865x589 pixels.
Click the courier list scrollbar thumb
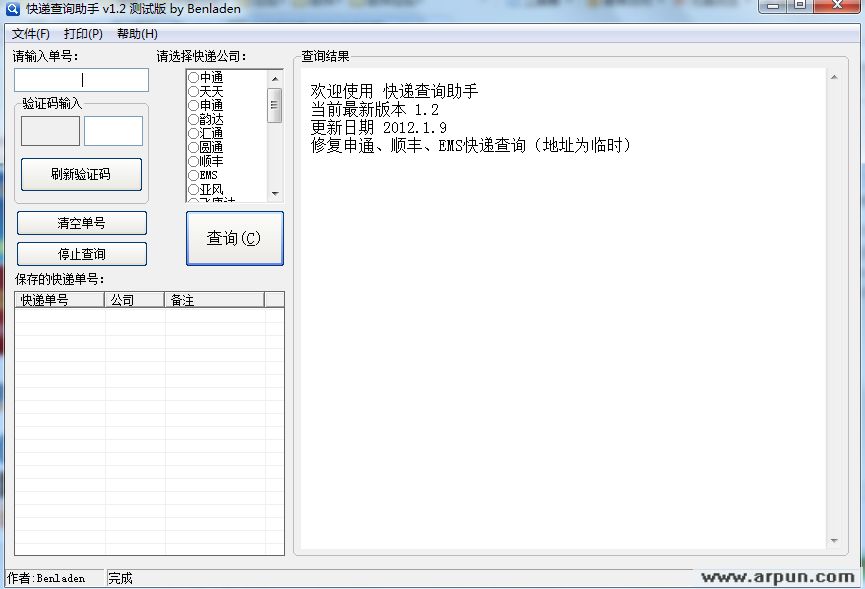tap(275, 105)
